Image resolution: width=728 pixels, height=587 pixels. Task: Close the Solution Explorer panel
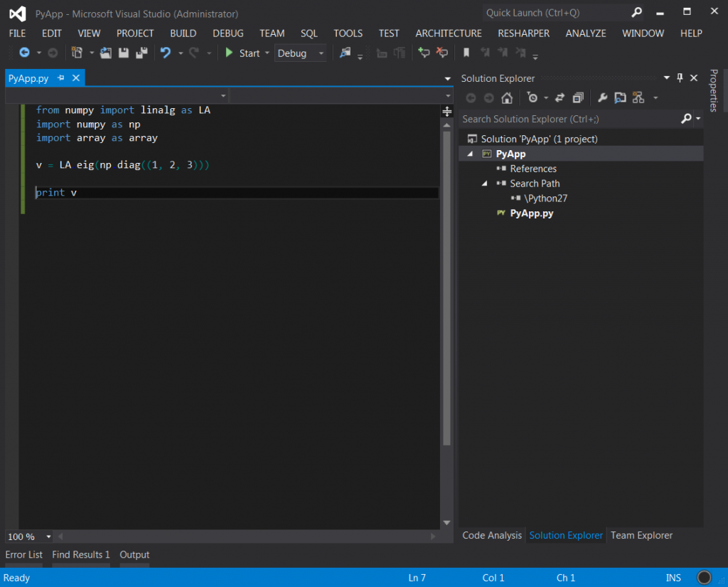694,78
